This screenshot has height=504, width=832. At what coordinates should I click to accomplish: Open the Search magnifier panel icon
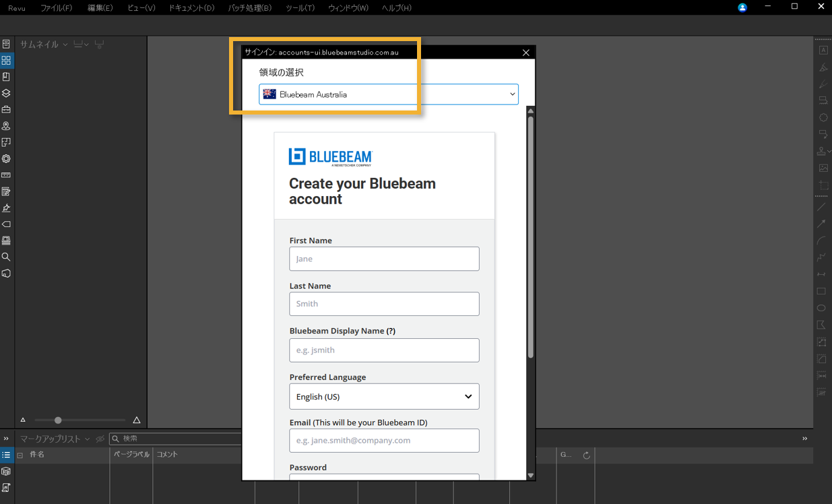(x=6, y=257)
